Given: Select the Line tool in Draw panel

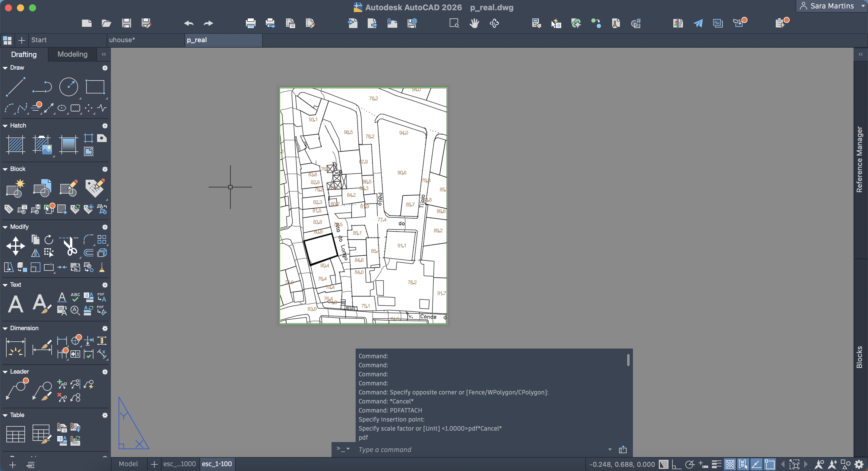Looking at the screenshot, I should [x=15, y=87].
